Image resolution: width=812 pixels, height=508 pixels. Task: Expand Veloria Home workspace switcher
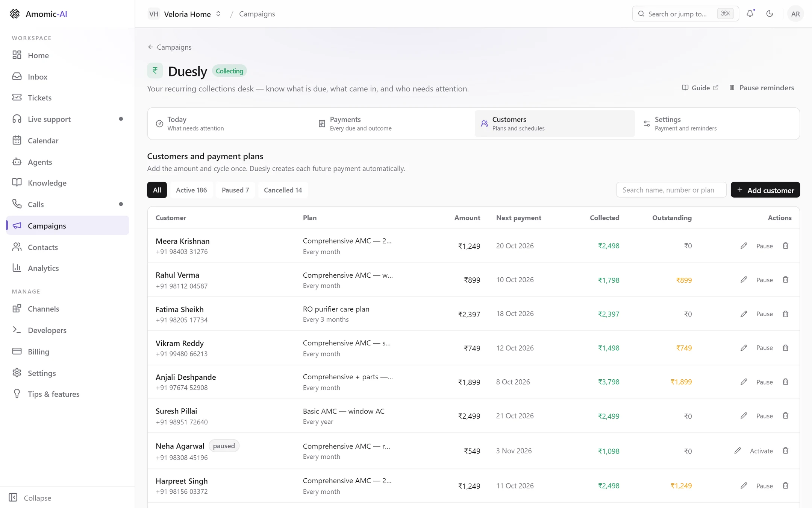[x=185, y=14]
